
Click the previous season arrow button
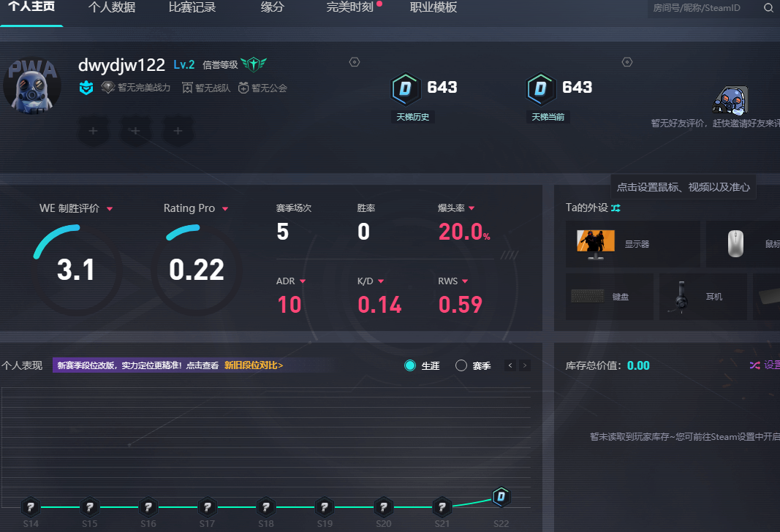point(510,365)
